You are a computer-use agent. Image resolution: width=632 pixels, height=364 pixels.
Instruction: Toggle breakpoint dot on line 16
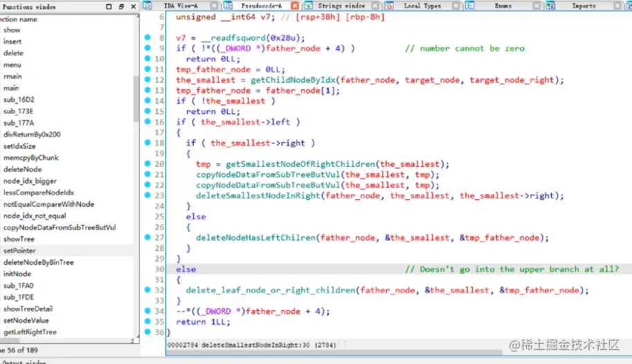[x=147, y=121]
